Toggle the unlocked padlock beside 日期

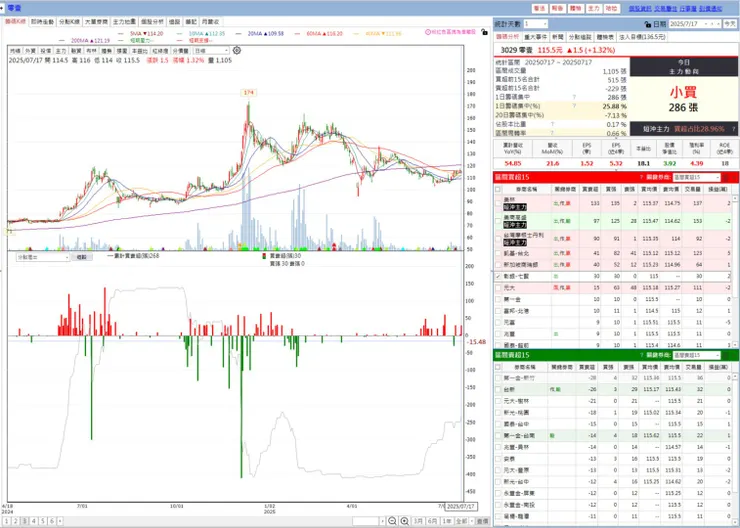point(648,24)
